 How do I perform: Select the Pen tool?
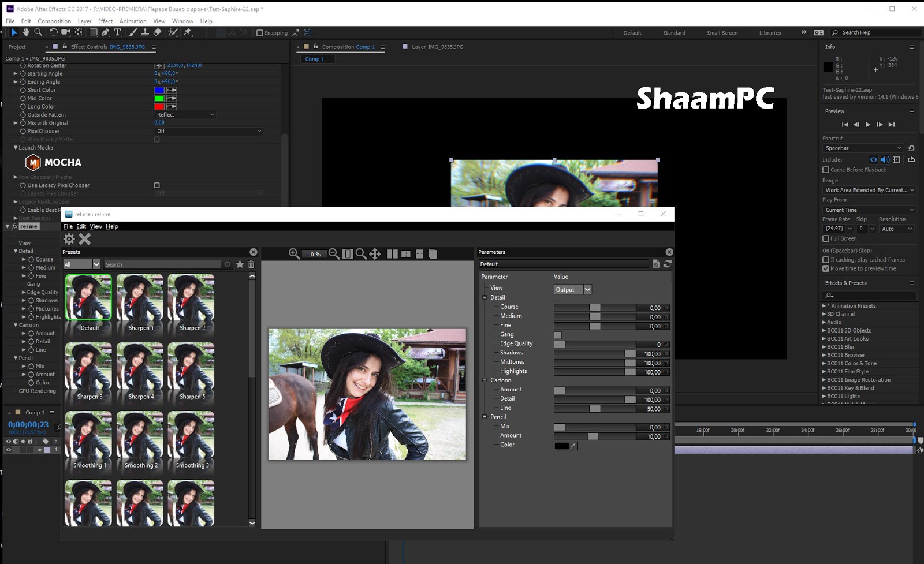(x=105, y=32)
